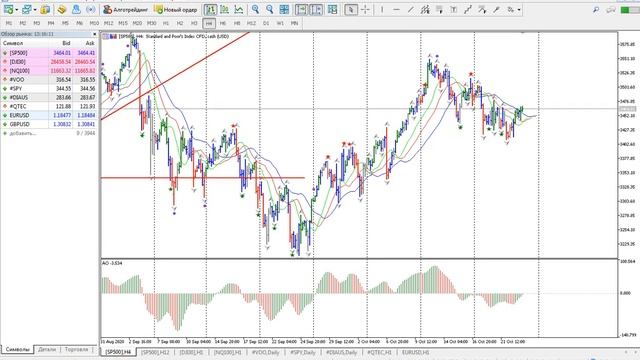Click the signals broadcast icon
The width and height of the screenshot is (640, 360).
[x=91, y=9]
